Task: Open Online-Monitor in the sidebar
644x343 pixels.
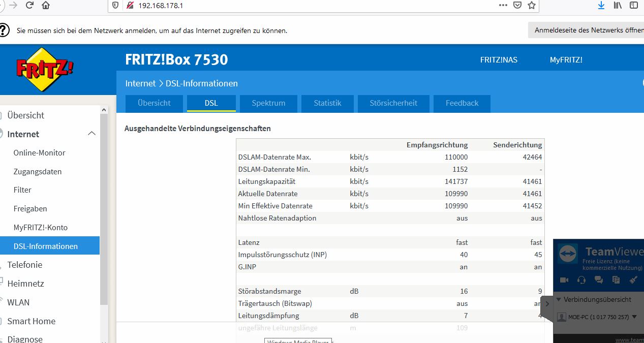Action: coord(39,152)
